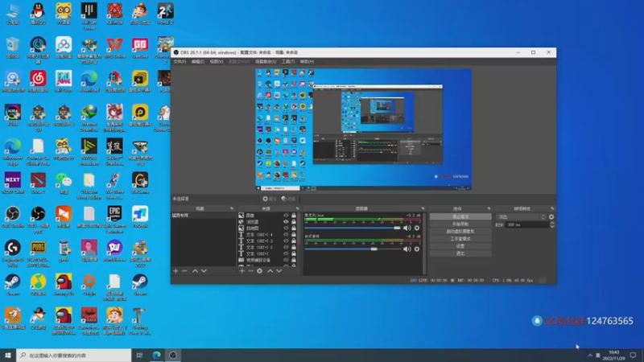Click the Stop Streaming button

[460, 216]
